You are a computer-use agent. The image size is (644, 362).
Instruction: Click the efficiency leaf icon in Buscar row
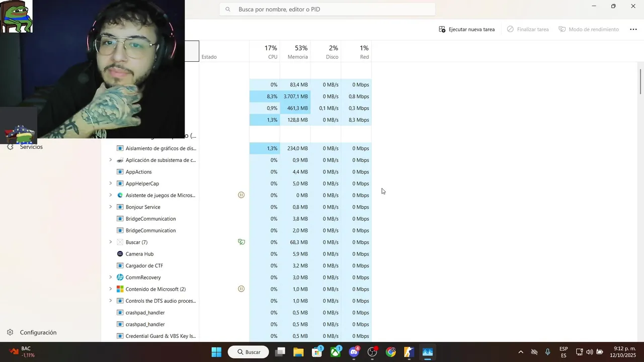(x=242, y=242)
